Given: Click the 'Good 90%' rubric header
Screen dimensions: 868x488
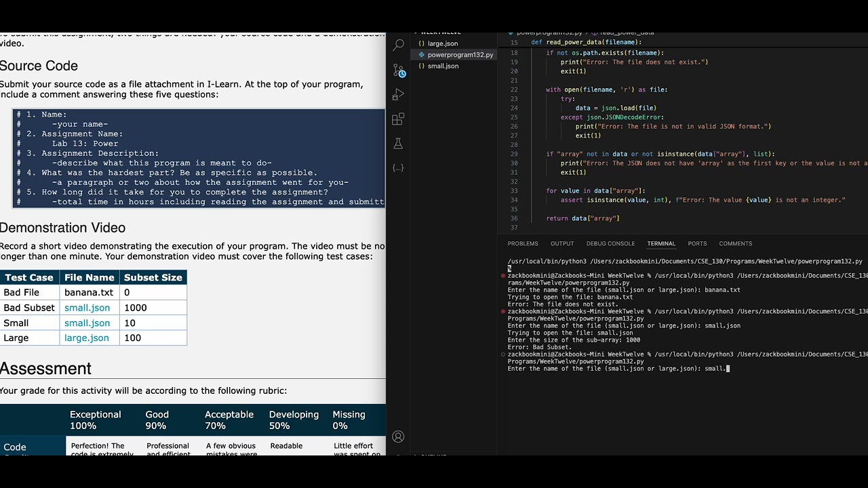Looking at the screenshot, I should pyautogui.click(x=157, y=420).
